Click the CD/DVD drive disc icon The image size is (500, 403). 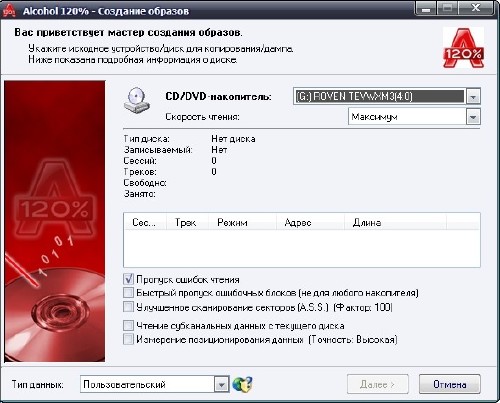point(137,100)
